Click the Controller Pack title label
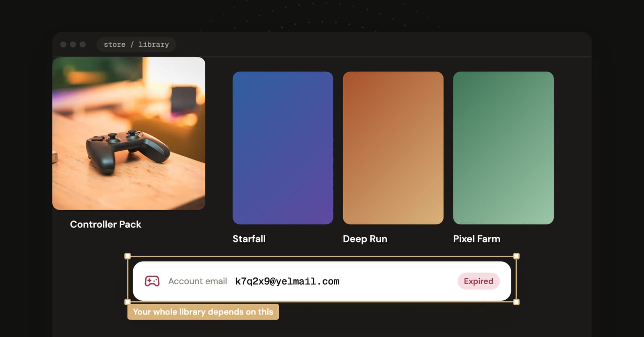The width and height of the screenshot is (644, 337). tap(105, 224)
